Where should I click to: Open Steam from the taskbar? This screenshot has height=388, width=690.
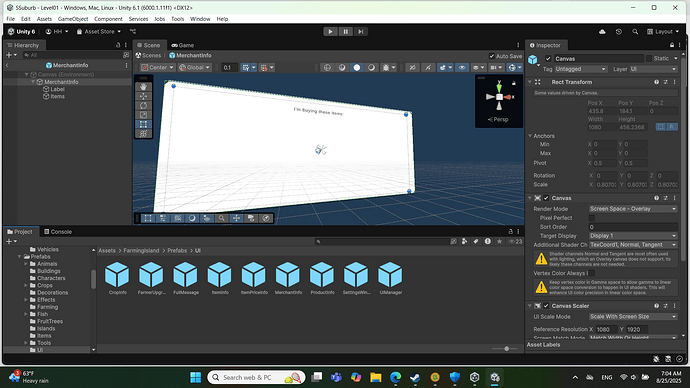coord(415,377)
